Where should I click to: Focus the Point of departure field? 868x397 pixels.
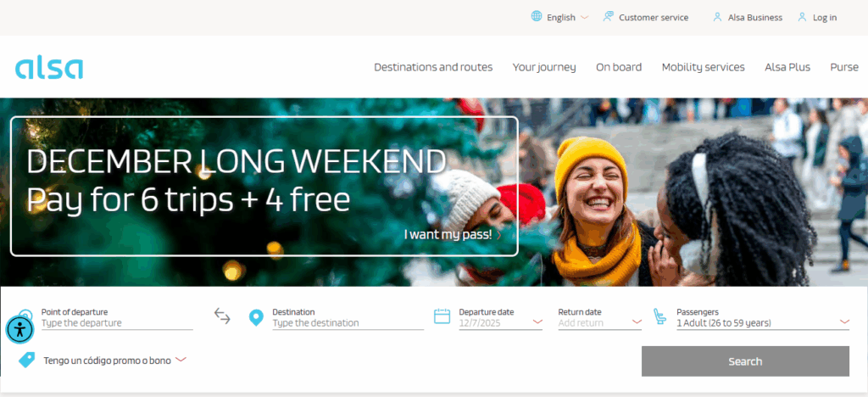(x=117, y=323)
